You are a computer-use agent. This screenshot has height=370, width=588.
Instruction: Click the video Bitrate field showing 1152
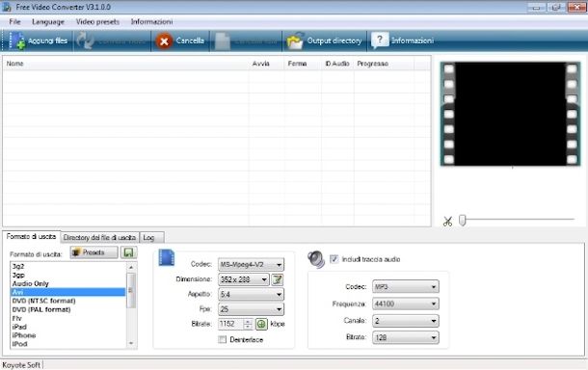click(x=230, y=324)
